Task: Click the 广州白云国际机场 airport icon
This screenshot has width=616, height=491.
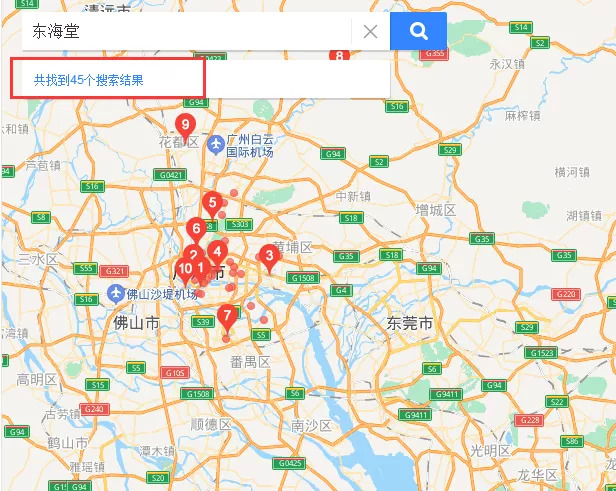Action: [x=216, y=145]
